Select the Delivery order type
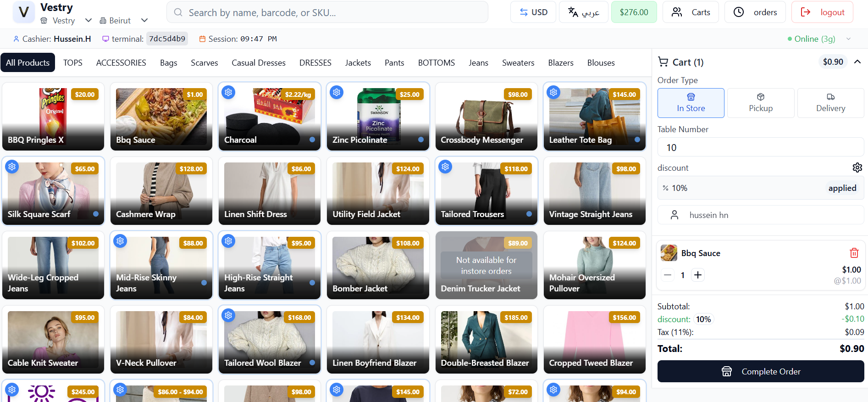 tap(830, 103)
